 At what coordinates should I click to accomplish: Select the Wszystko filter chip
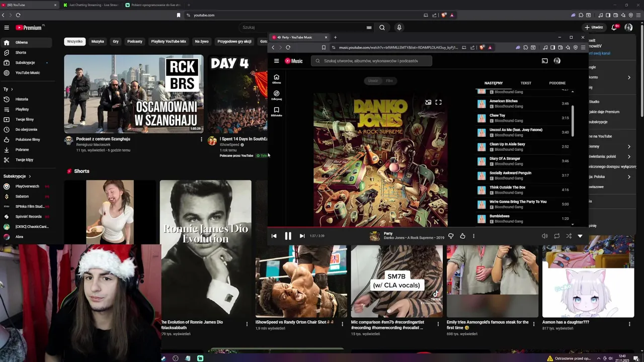click(74, 41)
